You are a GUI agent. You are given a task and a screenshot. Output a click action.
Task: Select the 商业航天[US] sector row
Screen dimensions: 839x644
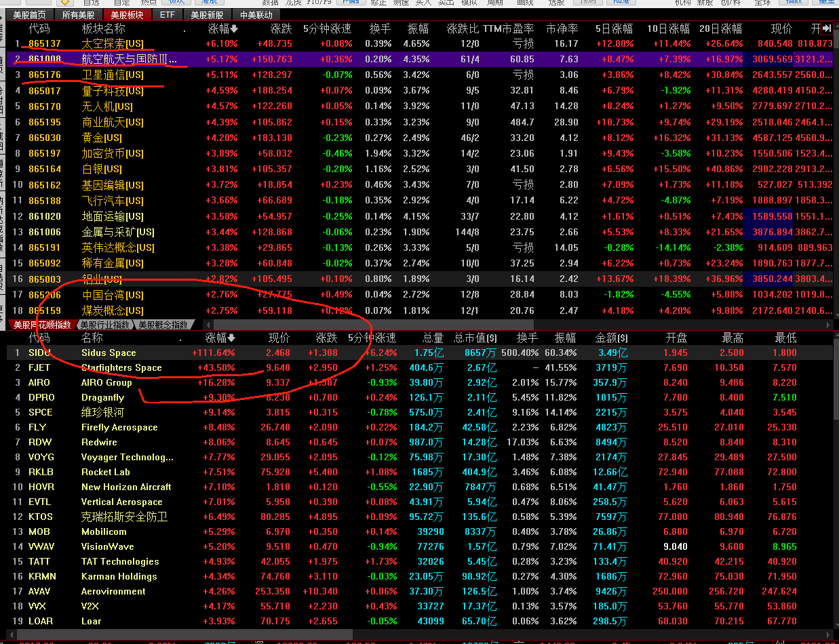click(419, 122)
